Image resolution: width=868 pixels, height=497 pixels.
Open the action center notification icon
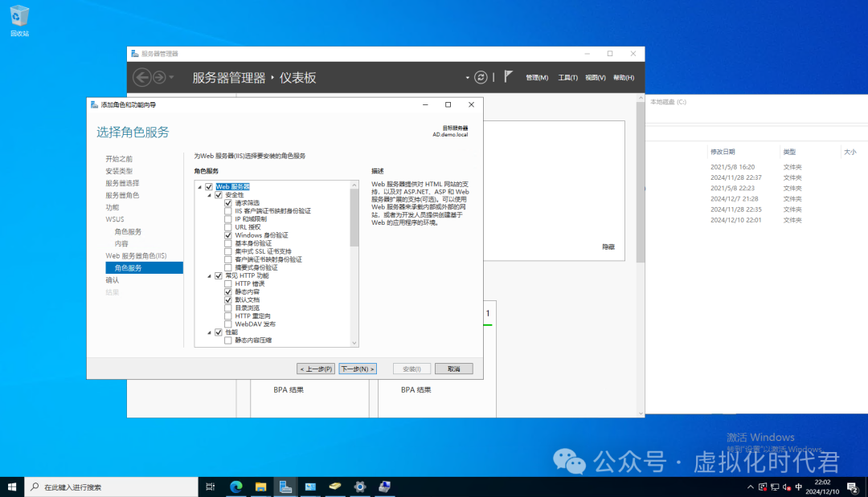(x=853, y=487)
